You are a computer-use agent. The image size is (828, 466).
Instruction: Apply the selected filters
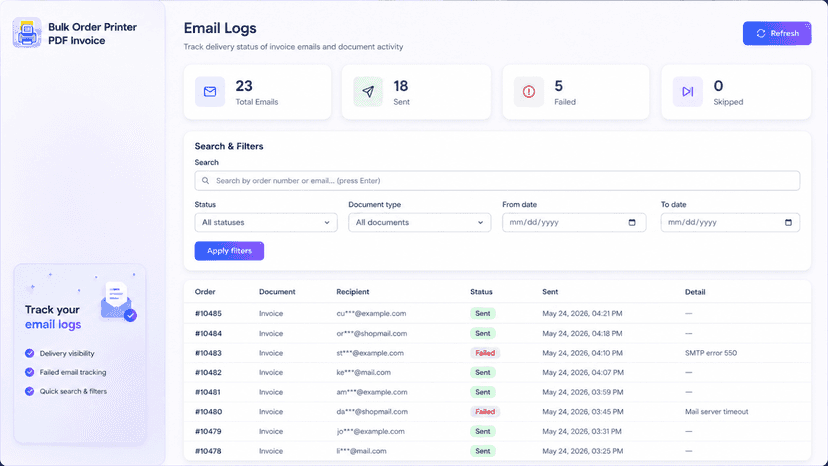pos(229,251)
